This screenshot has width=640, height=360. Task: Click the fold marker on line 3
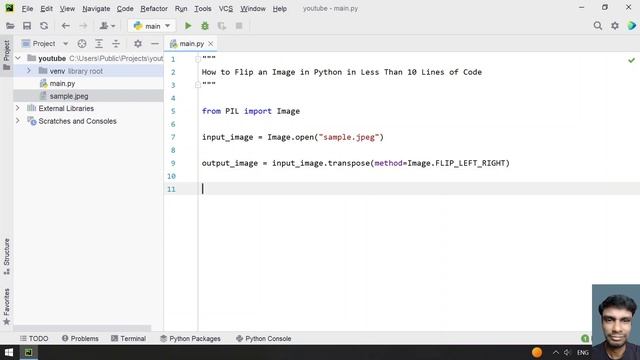[198, 85]
